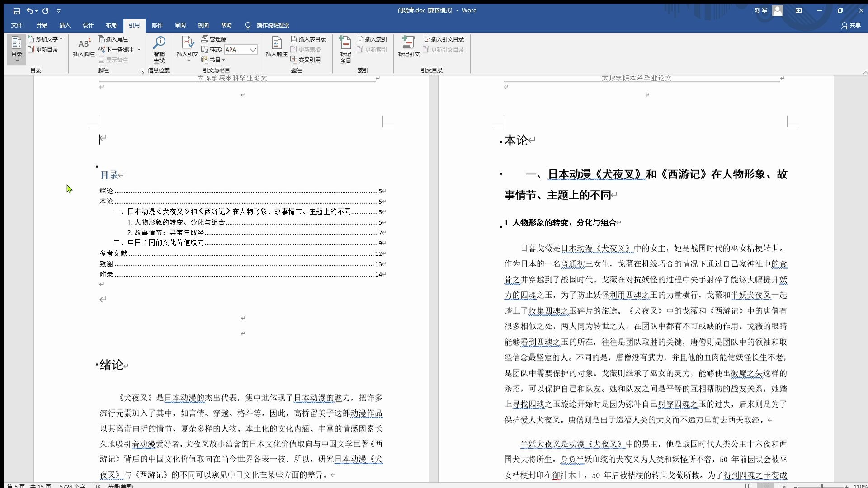
Task: Collapse the ribbon with the arrow
Action: 865,72
